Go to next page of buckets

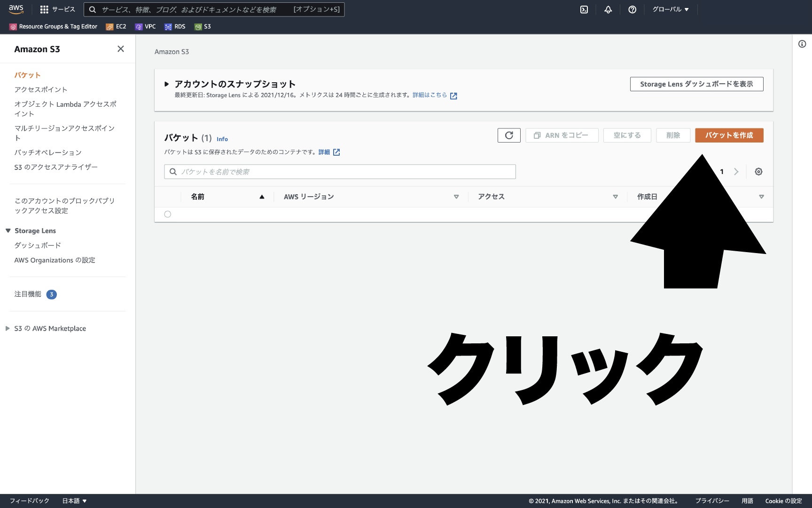coord(736,172)
